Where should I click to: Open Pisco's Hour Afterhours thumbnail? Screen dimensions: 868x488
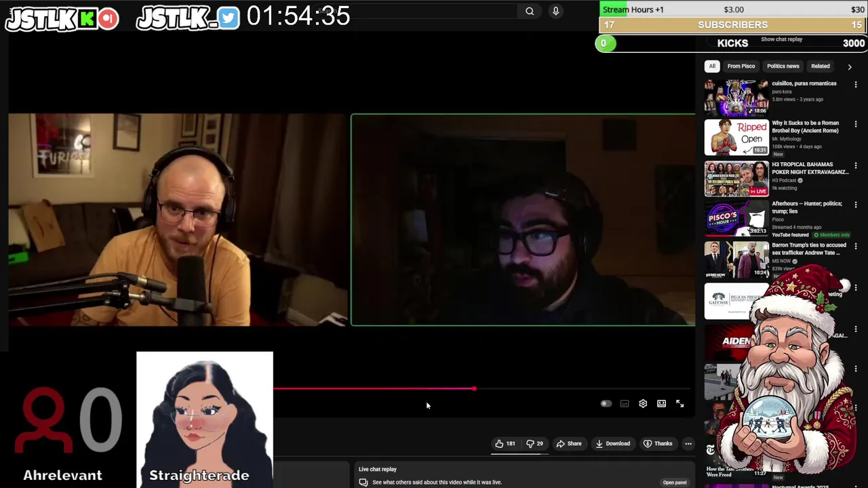point(736,218)
